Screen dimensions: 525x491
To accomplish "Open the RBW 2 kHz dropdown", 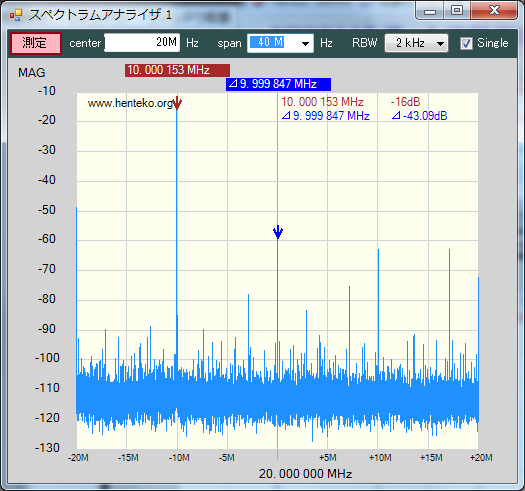I will (x=416, y=43).
